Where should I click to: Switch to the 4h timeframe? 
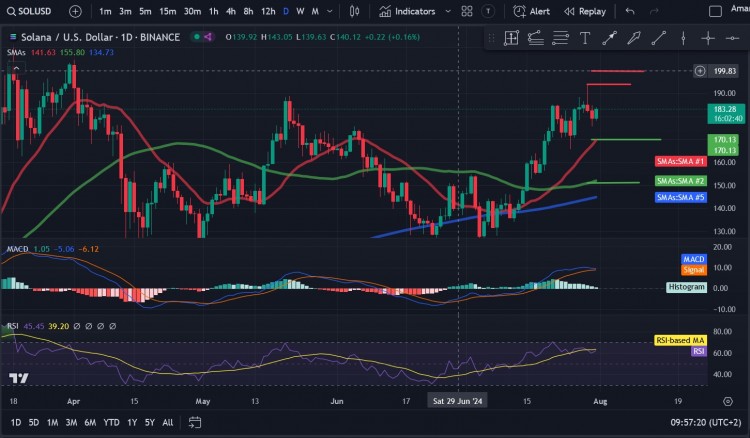pos(231,11)
